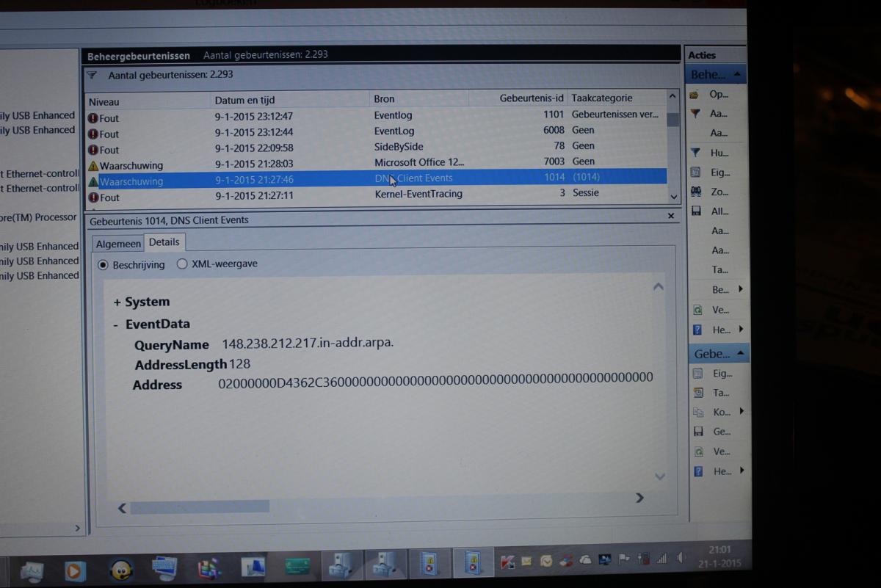Click refresh icon Ve... under Behe... section
Image resolution: width=881 pixels, height=588 pixels.
click(x=697, y=311)
